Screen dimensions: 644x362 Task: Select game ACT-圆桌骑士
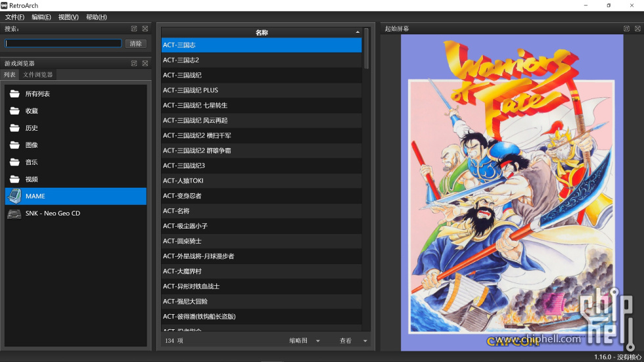point(262,241)
